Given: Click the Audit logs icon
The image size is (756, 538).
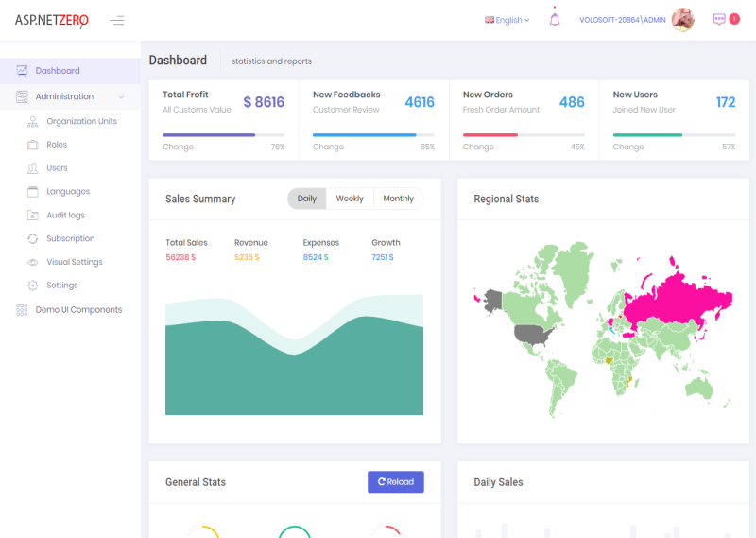Looking at the screenshot, I should (33, 216).
